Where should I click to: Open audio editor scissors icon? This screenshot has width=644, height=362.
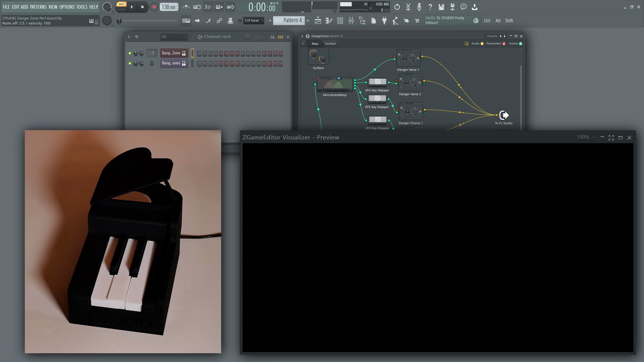pos(408,7)
